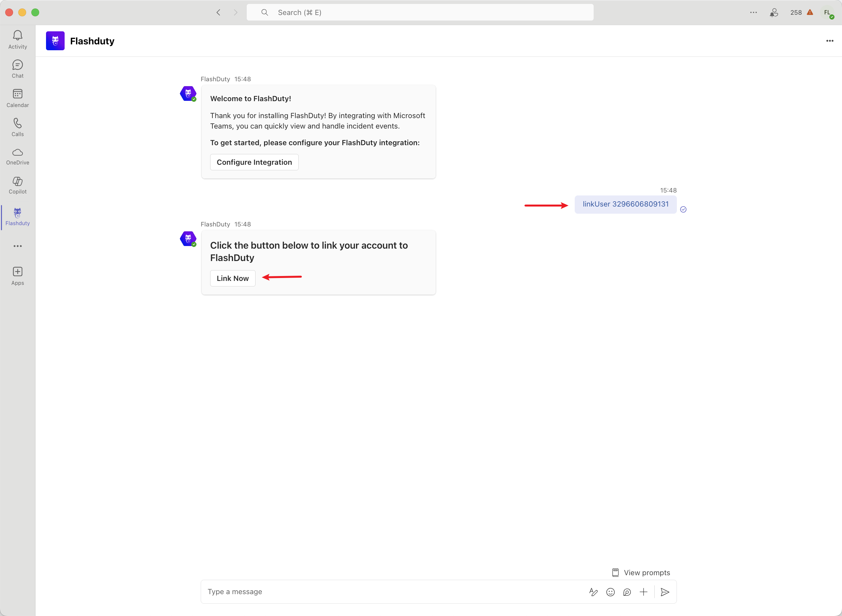Click the macOS green fullscreen window button

click(35, 12)
